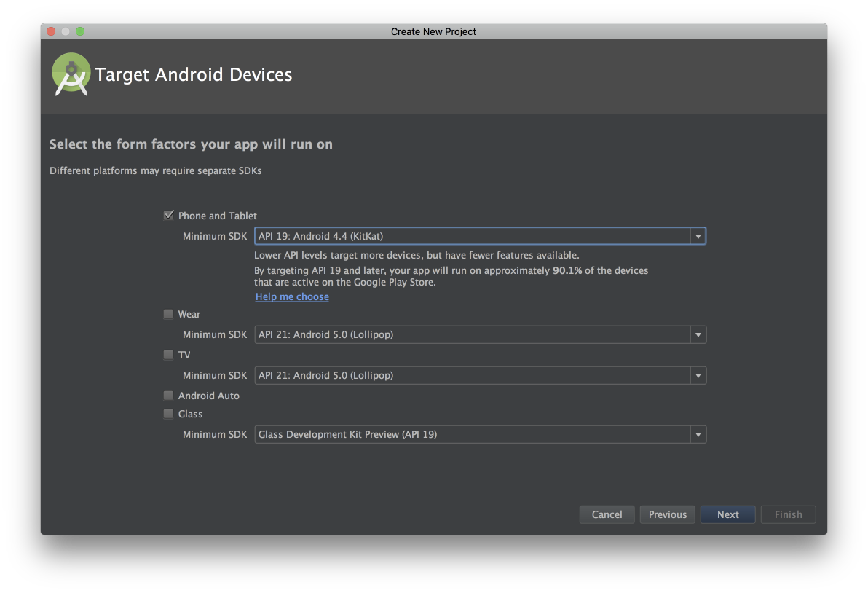Uncheck the Phone and Tablet checkbox
The height and width of the screenshot is (593, 868).
pyautogui.click(x=169, y=216)
